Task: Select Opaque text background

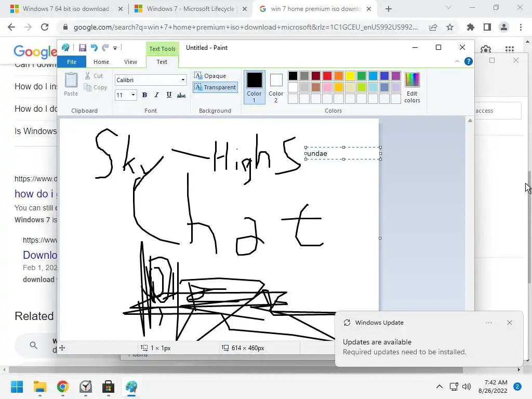Action: click(x=210, y=76)
